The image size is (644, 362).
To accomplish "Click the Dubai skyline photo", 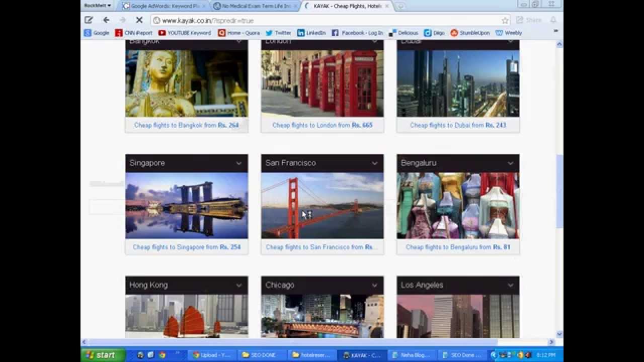I will coord(458,83).
